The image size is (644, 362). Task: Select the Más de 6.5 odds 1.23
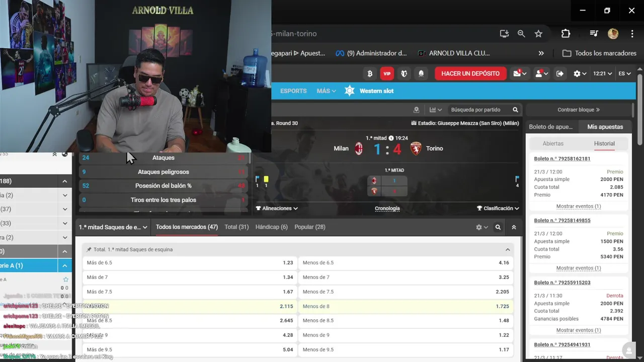pyautogui.click(x=190, y=262)
